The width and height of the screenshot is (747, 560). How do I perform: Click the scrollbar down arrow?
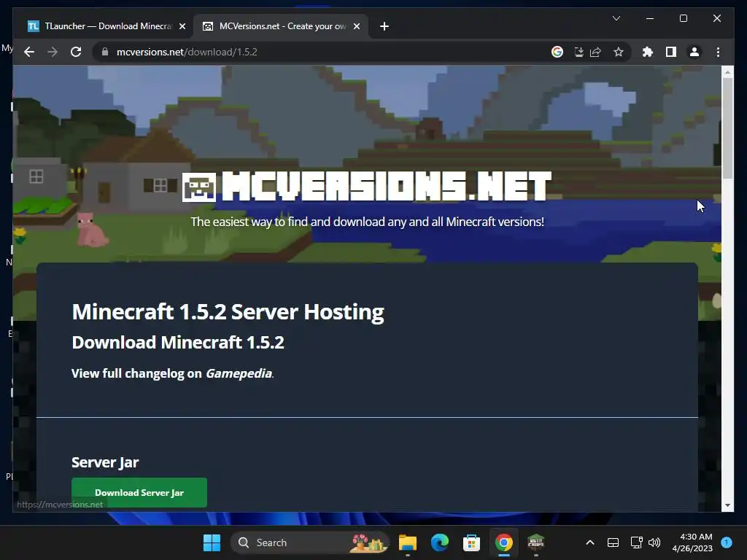(727, 505)
